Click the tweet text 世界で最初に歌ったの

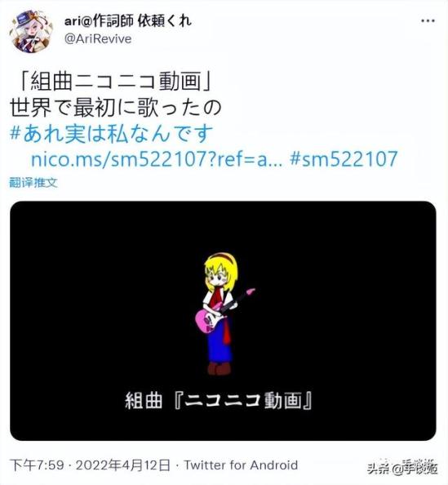(116, 109)
